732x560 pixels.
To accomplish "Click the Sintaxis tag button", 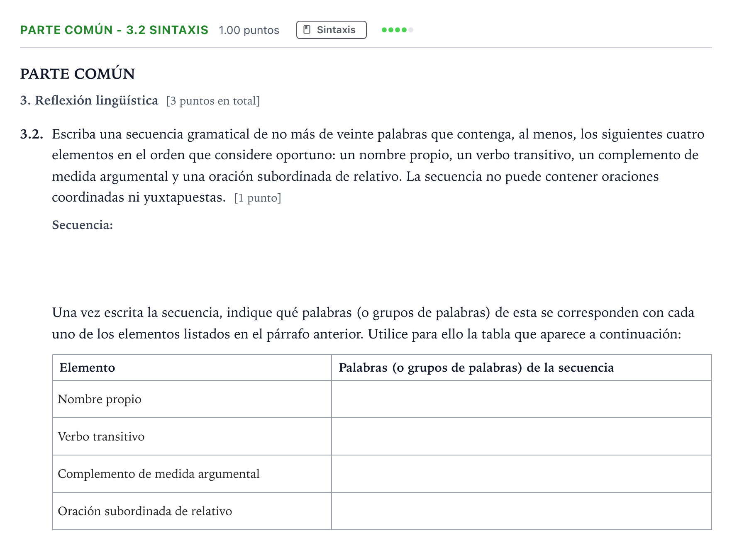I will (x=331, y=30).
